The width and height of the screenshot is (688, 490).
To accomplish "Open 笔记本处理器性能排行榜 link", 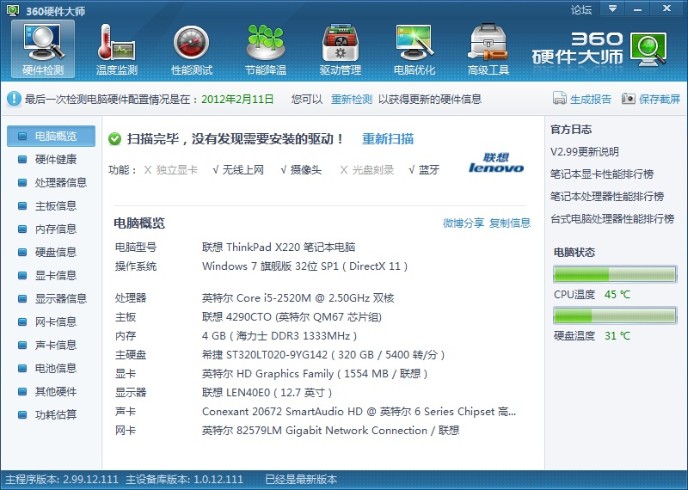I will pyautogui.click(x=607, y=197).
